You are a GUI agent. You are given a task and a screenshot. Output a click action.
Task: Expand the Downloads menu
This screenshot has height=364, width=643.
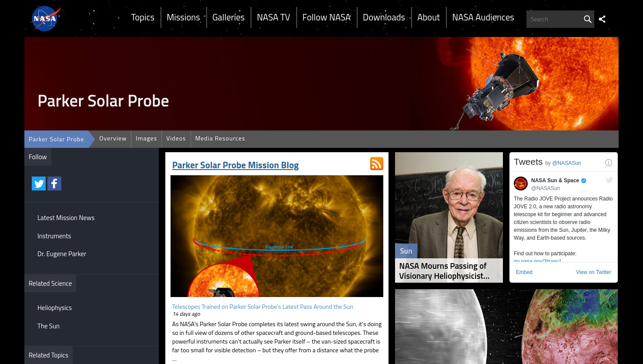[x=384, y=17]
